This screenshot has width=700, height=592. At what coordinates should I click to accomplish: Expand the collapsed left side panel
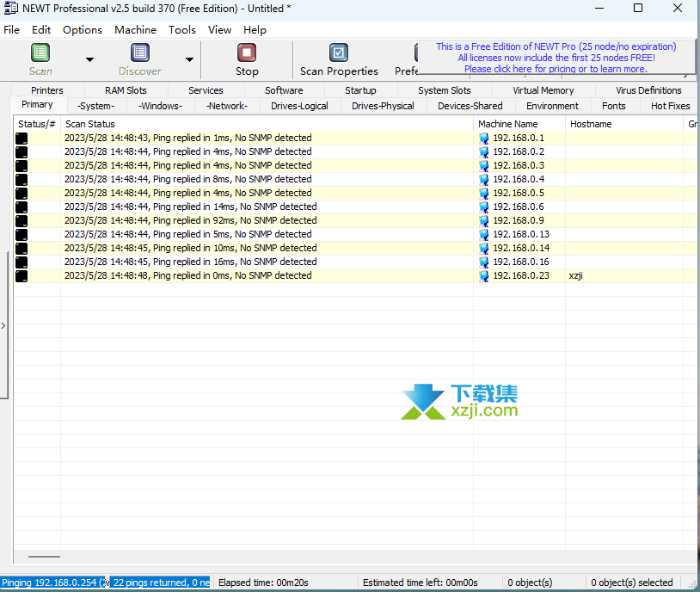pyautogui.click(x=3, y=326)
